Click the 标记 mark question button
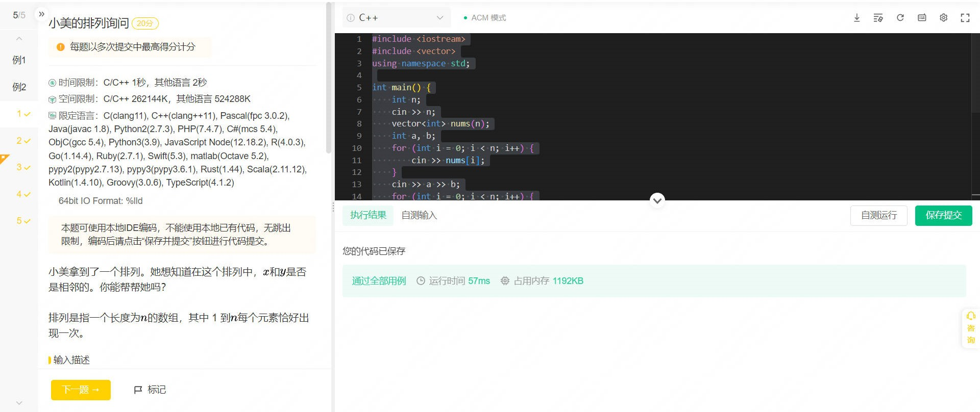The width and height of the screenshot is (980, 412). click(x=150, y=390)
